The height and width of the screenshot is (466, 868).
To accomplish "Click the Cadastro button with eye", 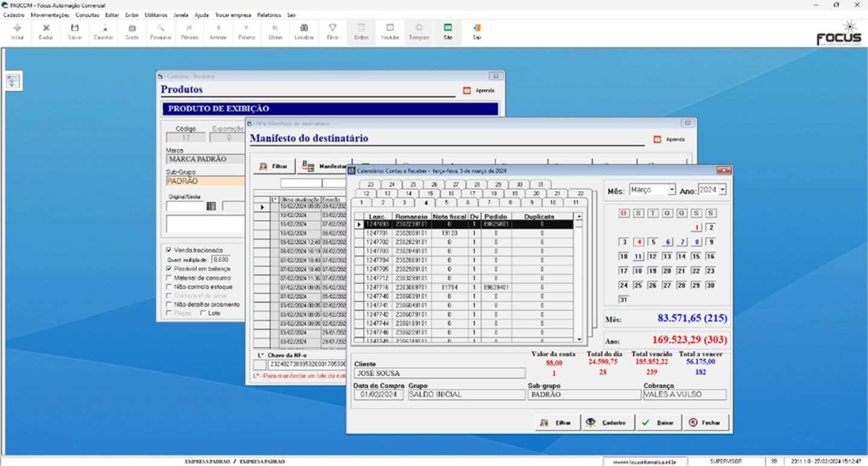I will coord(608,423).
